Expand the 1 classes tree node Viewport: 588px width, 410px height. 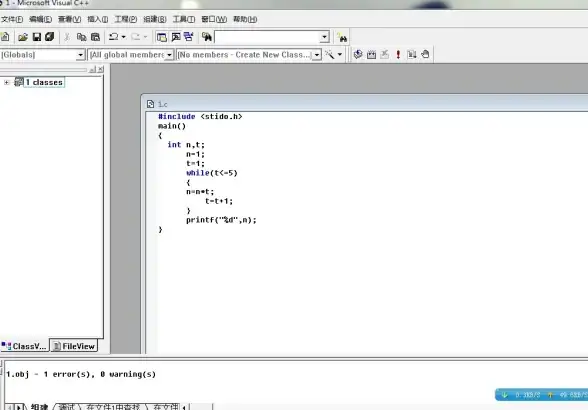pyautogui.click(x=7, y=82)
